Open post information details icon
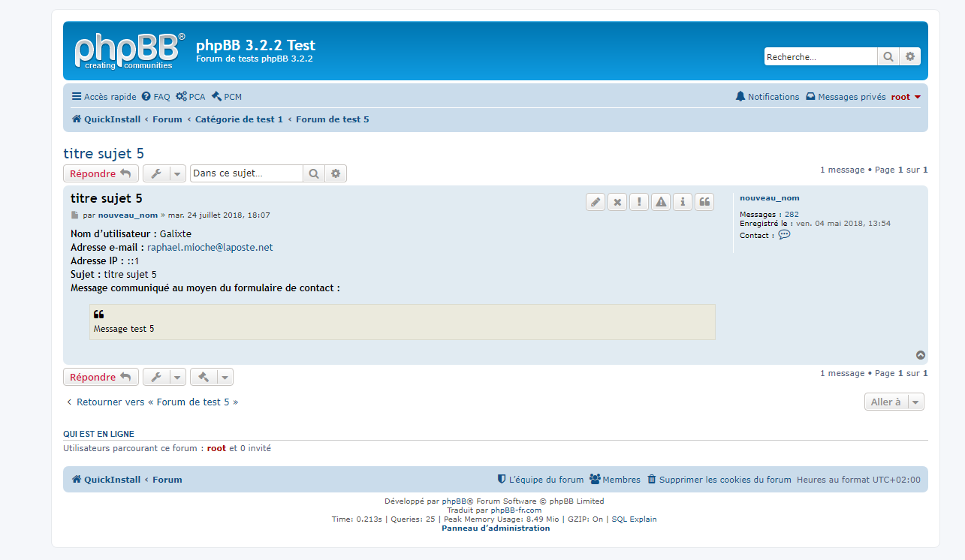 pyautogui.click(x=683, y=202)
